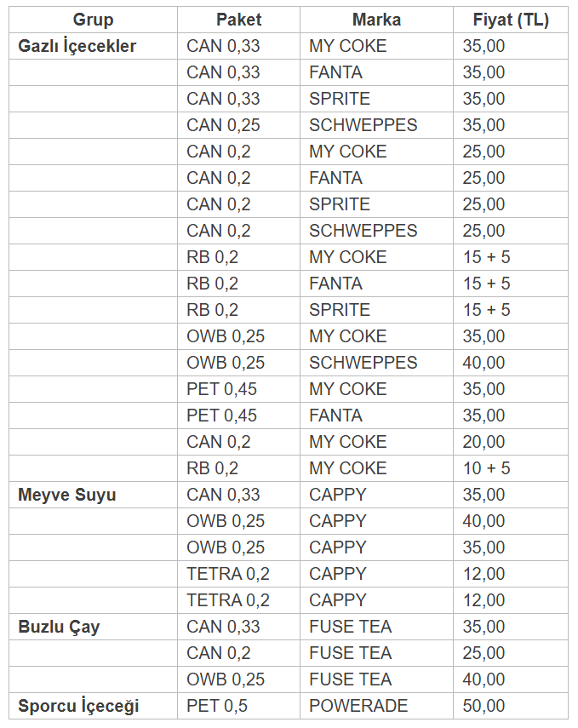Click the PET 0,5 package cell
This screenshot has height=728, width=578.
(238, 706)
